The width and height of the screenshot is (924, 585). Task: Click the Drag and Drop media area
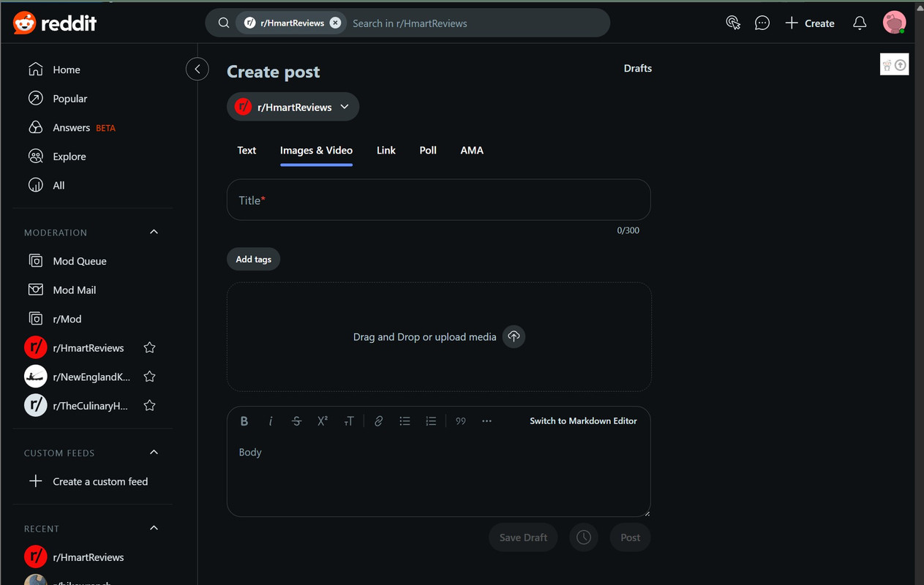pyautogui.click(x=439, y=337)
